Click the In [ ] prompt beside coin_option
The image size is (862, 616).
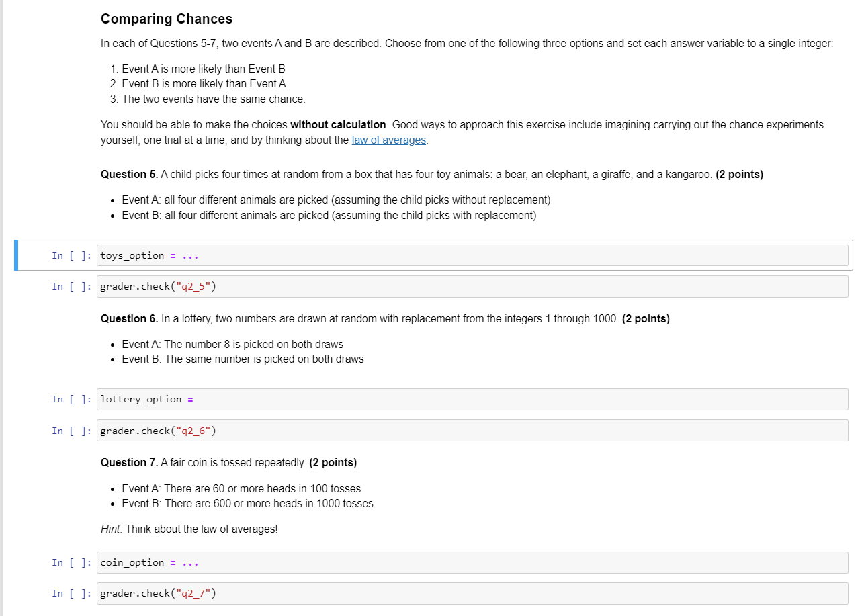[x=71, y=562]
